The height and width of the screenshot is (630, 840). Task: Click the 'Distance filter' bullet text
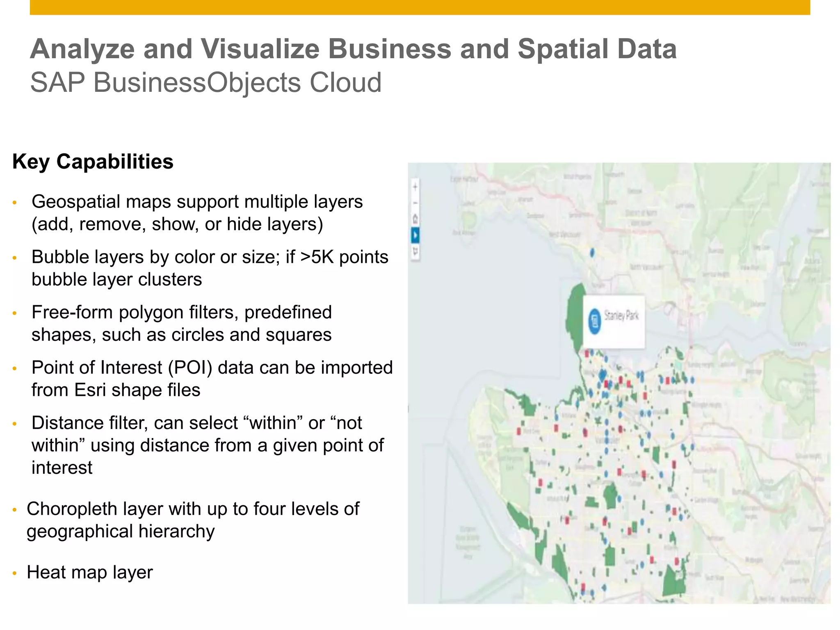tap(208, 445)
